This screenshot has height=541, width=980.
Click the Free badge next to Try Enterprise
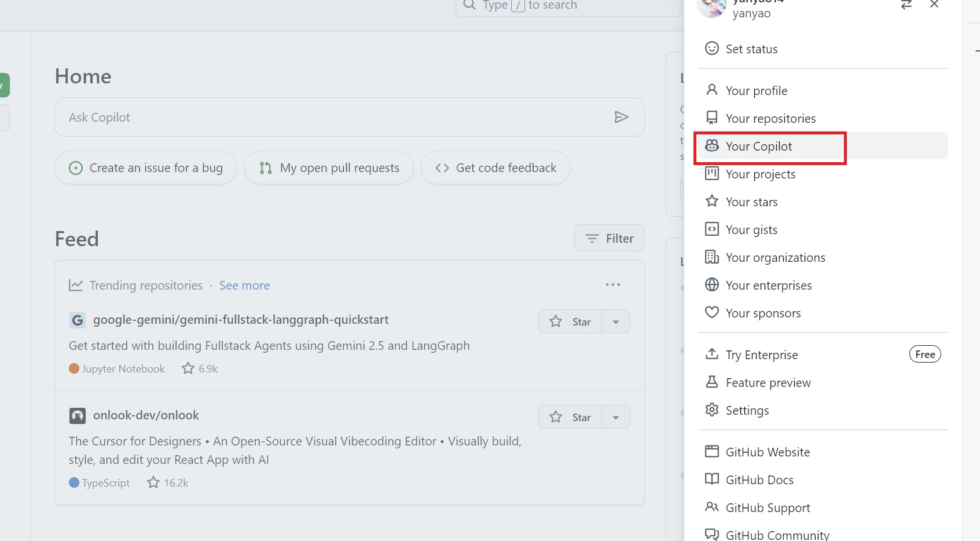point(925,354)
